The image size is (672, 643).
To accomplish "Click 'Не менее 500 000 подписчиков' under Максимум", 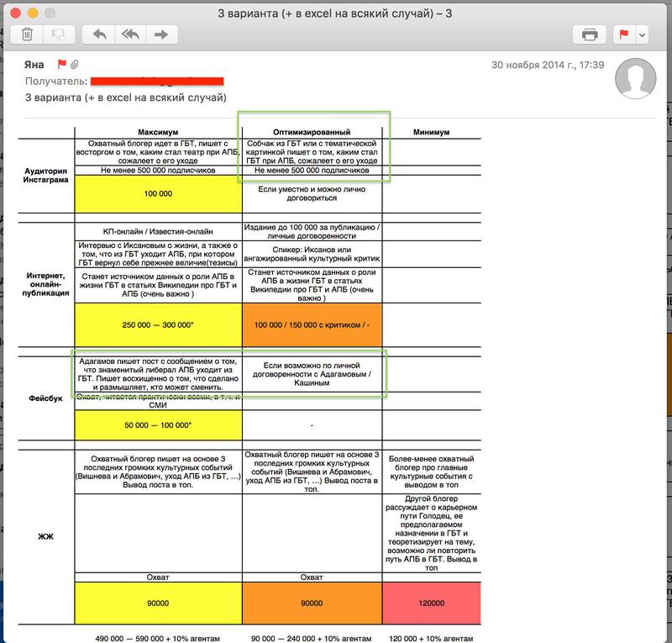I will tap(158, 171).
